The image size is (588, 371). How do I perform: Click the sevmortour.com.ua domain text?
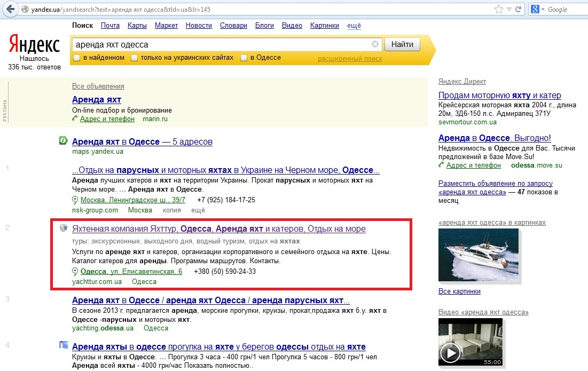pyautogui.click(x=467, y=122)
